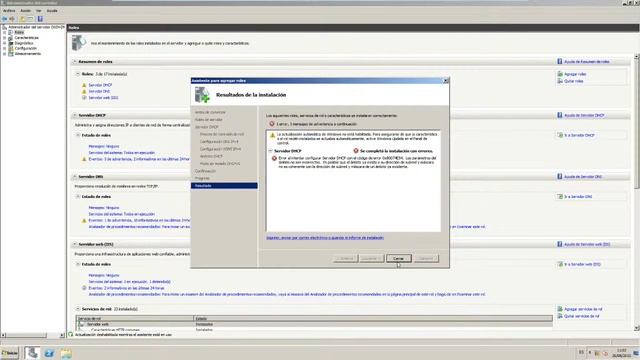
Task: Expand the Configuración tree node
Action: [x=4, y=48]
